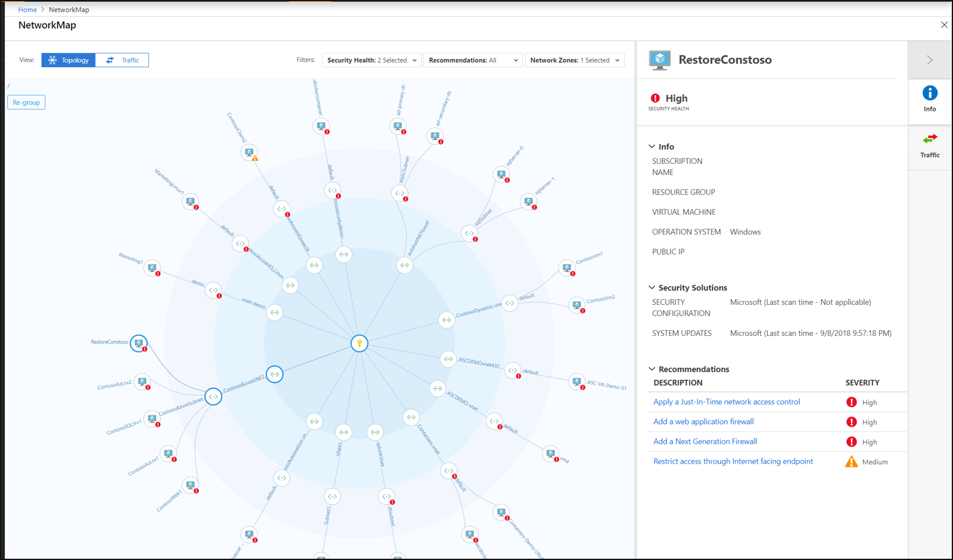This screenshot has height=560, width=953.
Task: Select the SQLSubnet subnet node
Action: [469, 233]
